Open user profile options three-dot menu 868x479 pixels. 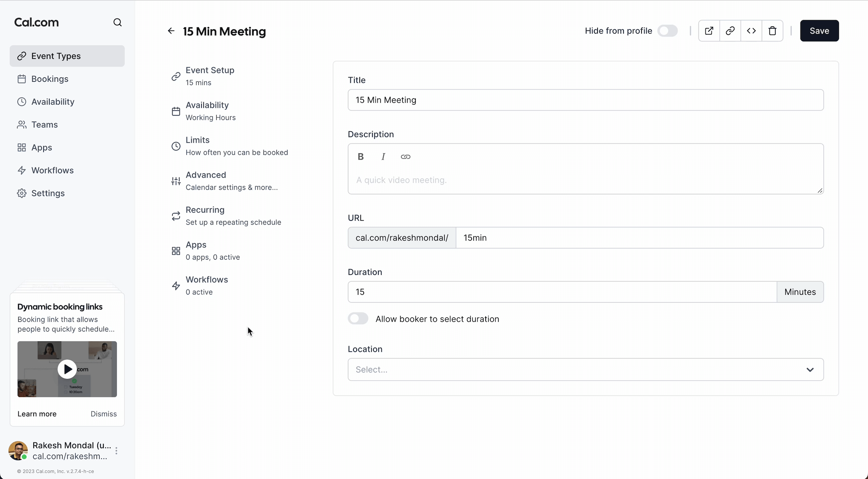coord(116,450)
